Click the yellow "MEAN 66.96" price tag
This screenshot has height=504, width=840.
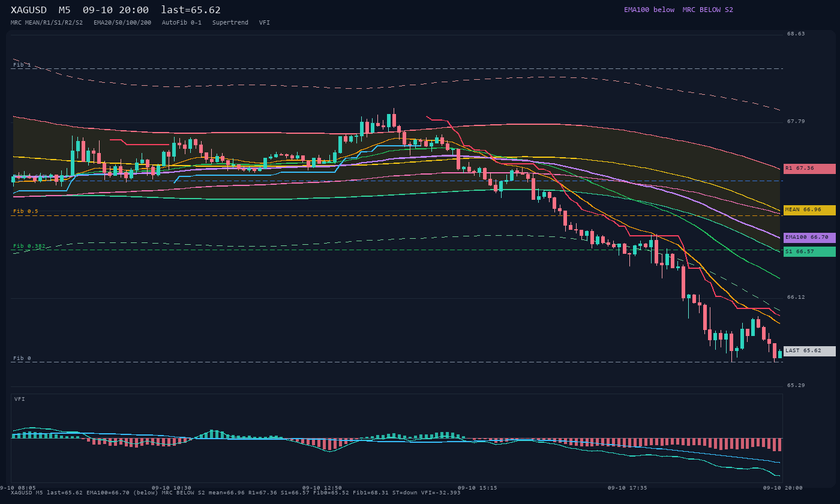tap(809, 210)
